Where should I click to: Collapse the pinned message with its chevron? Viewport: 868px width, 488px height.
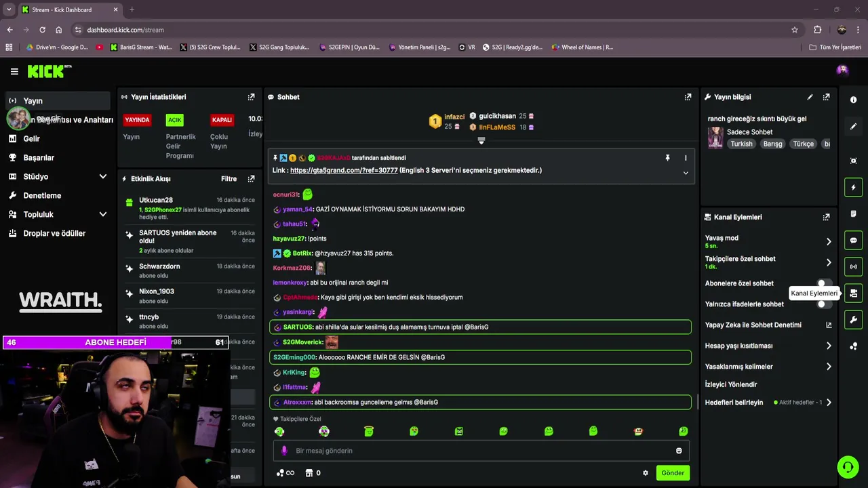(x=686, y=173)
